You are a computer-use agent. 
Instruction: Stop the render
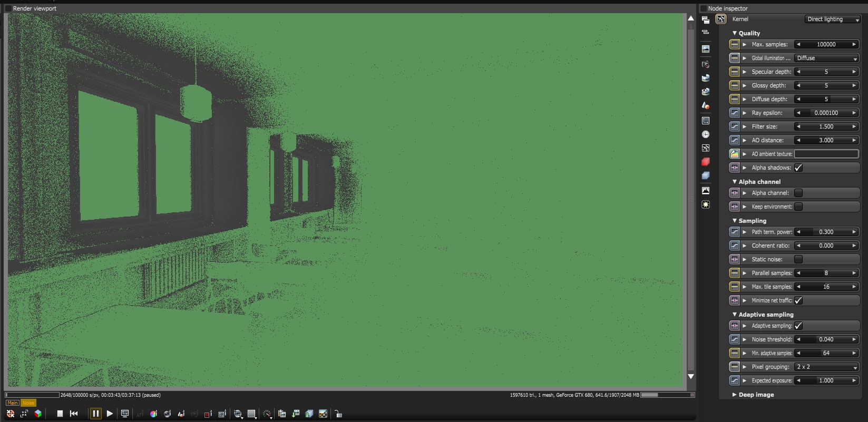(x=60, y=414)
